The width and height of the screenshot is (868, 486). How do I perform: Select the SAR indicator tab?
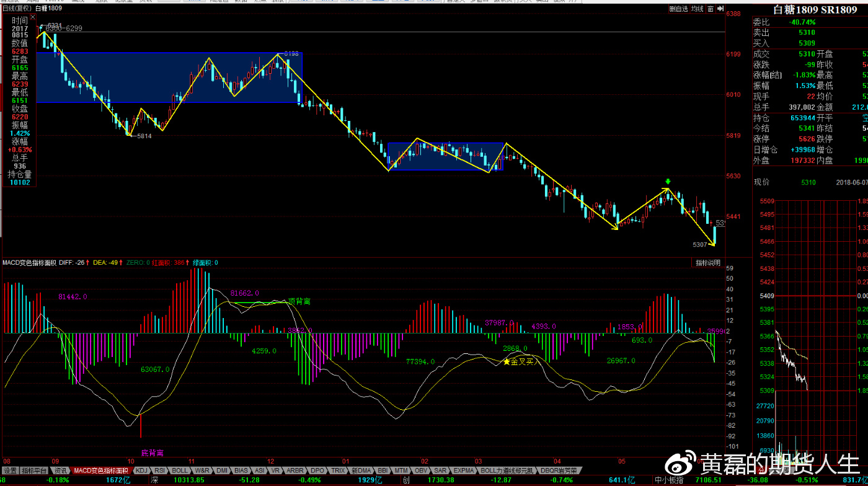[440, 471]
